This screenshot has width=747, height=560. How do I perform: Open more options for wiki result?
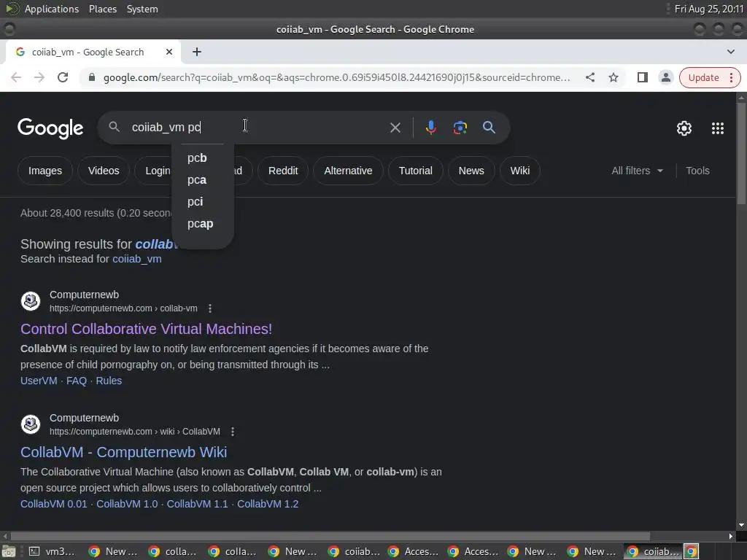tap(233, 432)
